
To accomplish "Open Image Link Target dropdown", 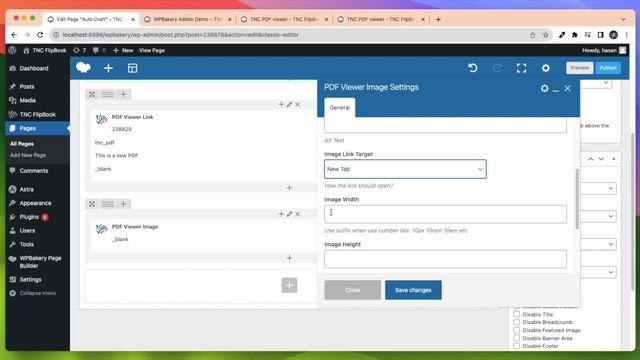I will click(x=405, y=169).
